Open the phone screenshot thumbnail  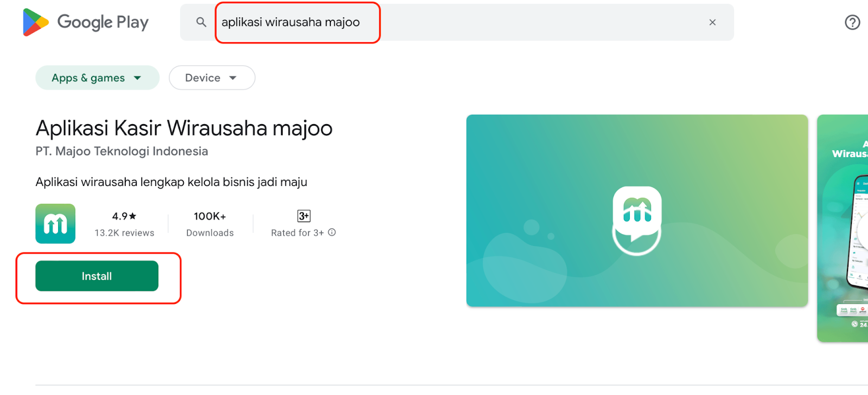click(843, 228)
